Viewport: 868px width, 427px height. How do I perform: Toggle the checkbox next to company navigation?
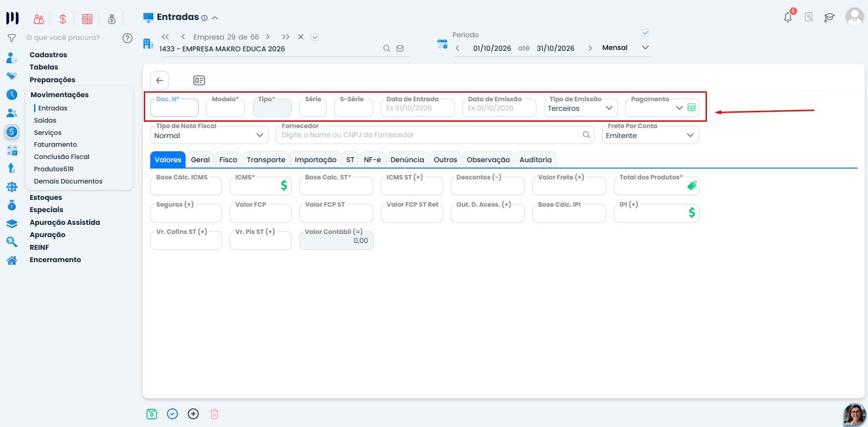315,37
